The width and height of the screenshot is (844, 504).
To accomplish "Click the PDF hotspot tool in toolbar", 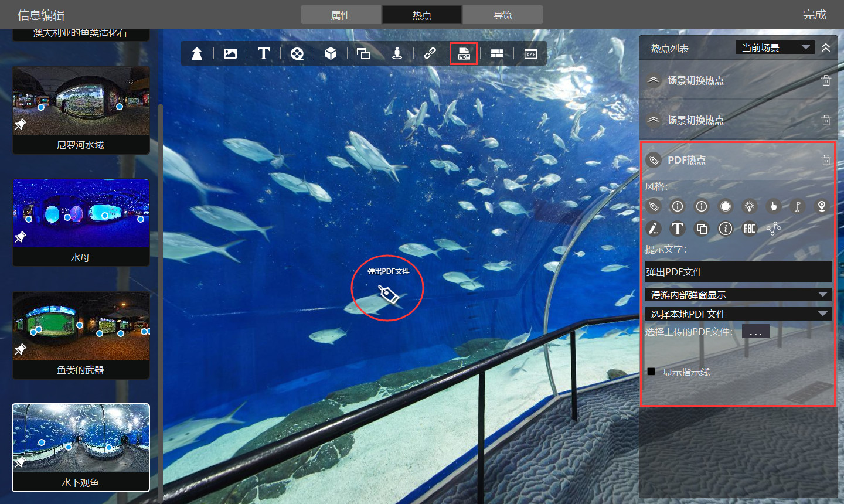I will (464, 53).
